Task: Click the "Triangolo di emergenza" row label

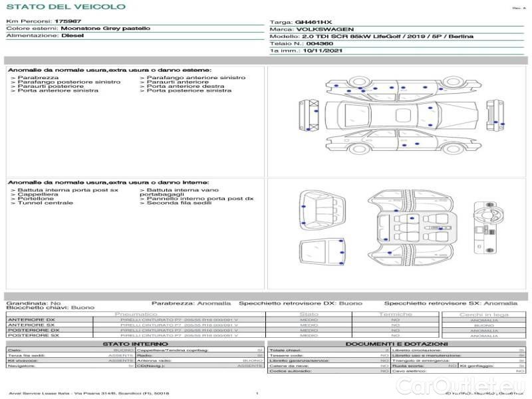Action: (421, 360)
